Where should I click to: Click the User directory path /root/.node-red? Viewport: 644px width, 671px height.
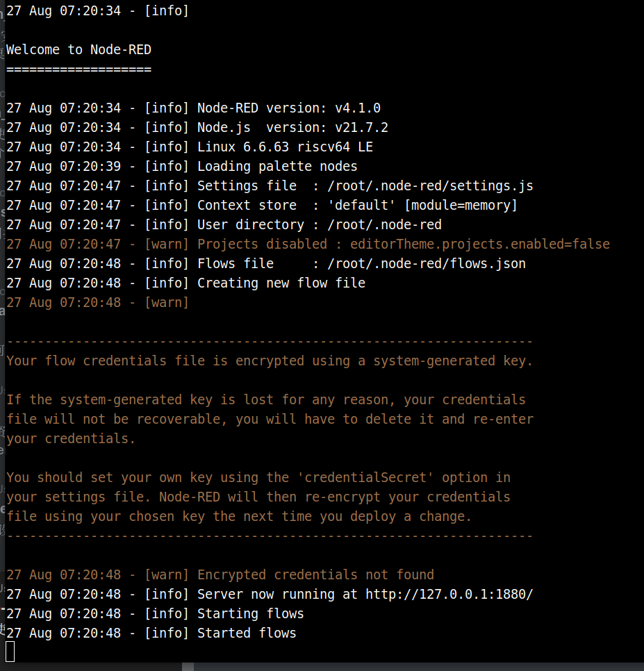pos(384,225)
